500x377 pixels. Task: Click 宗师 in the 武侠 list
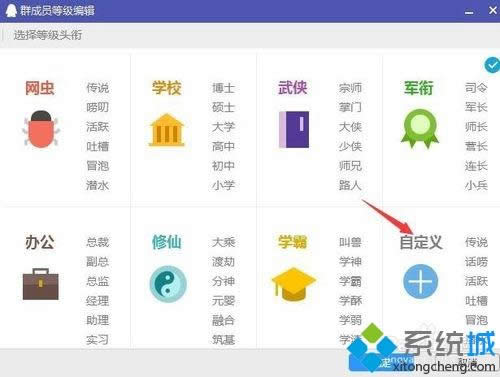point(350,88)
